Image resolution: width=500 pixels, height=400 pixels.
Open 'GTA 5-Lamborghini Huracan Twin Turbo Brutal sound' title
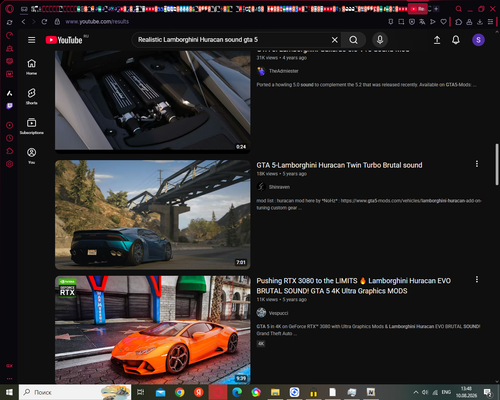[339, 165]
